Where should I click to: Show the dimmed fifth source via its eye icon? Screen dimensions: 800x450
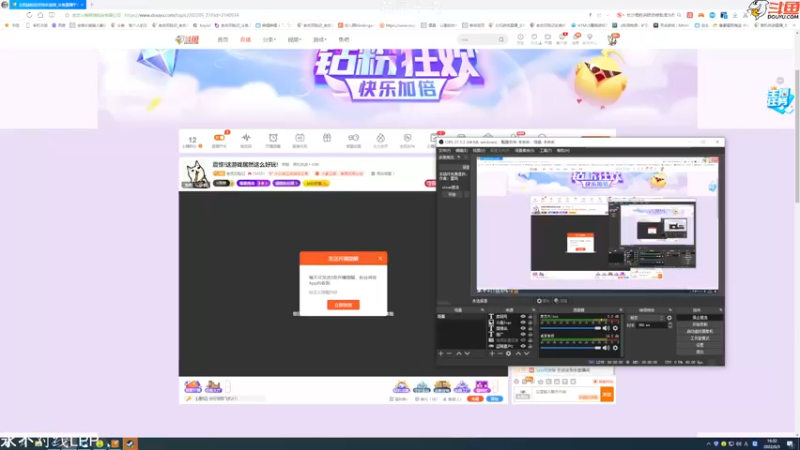click(523, 340)
